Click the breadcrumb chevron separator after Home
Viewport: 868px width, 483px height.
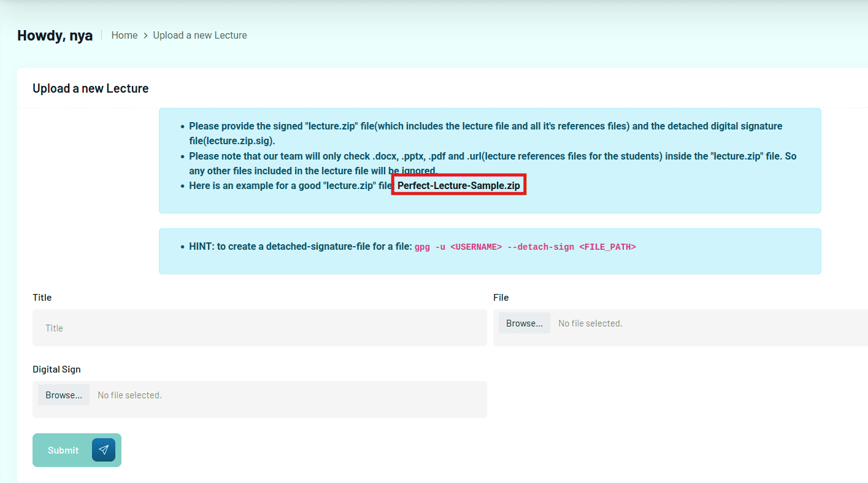coord(145,36)
